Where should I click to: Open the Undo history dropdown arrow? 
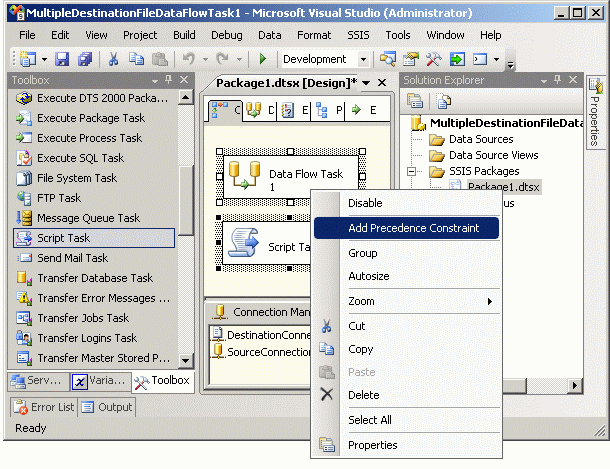point(205,60)
